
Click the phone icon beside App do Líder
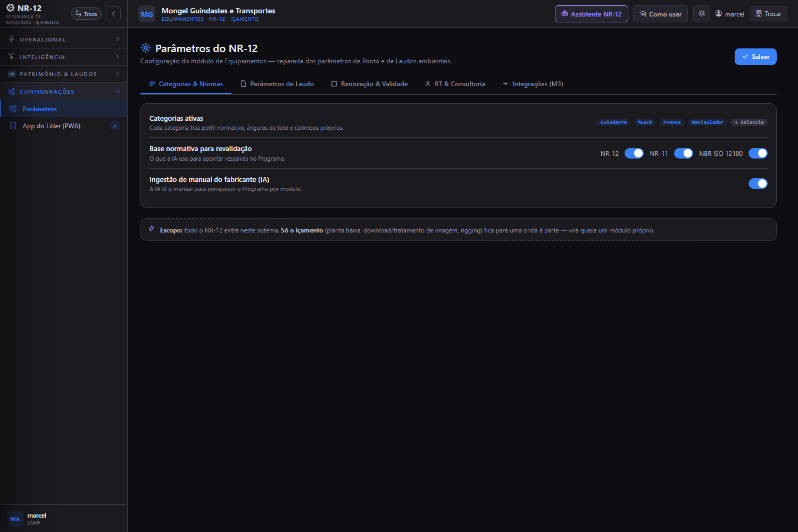tap(13, 126)
